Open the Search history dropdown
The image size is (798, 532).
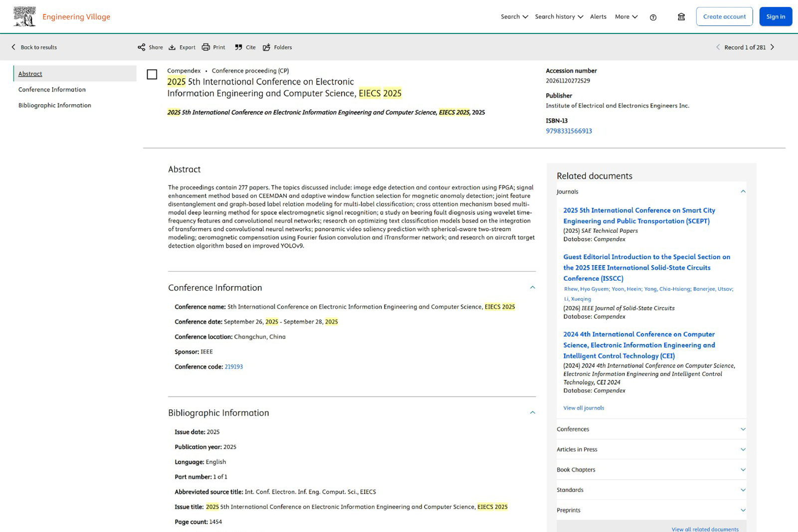pyautogui.click(x=559, y=17)
